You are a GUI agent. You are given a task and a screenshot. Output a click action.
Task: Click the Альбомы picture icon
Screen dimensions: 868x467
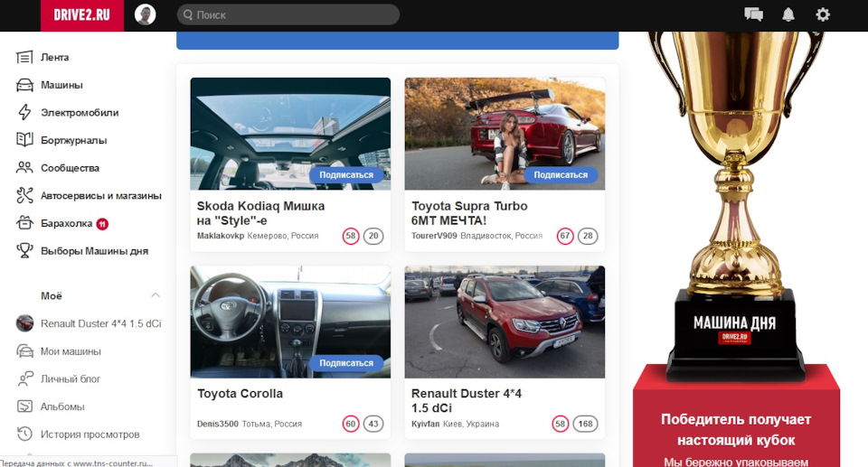[24, 406]
